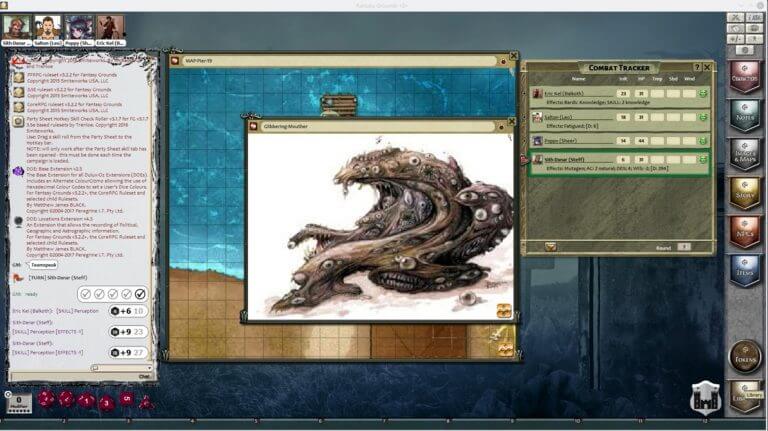Open the NPCs sidebar button

pyautogui.click(x=744, y=232)
